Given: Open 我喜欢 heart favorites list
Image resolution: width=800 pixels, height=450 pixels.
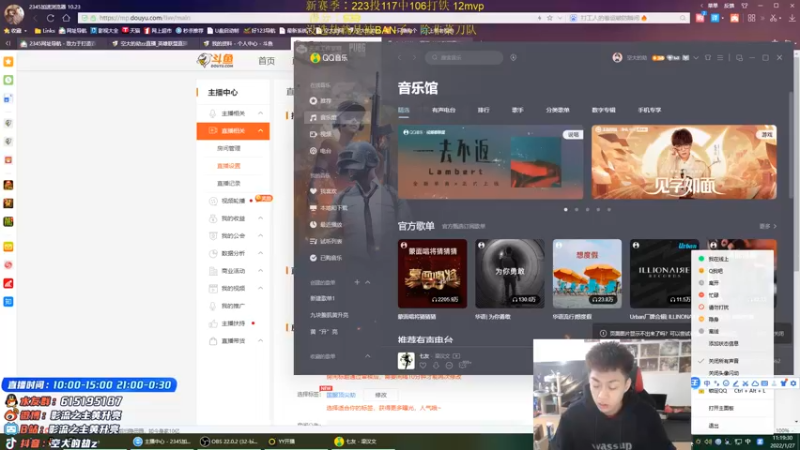Looking at the screenshot, I should (x=323, y=191).
